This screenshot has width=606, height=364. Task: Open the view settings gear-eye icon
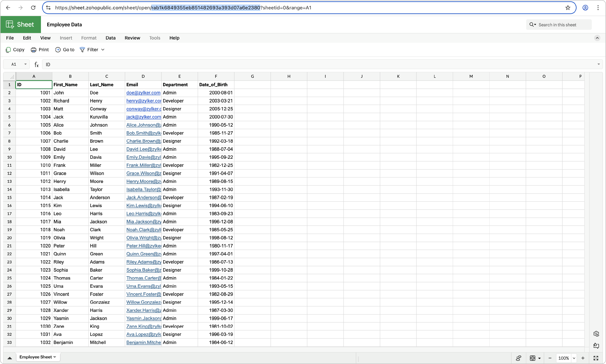pyautogui.click(x=596, y=334)
